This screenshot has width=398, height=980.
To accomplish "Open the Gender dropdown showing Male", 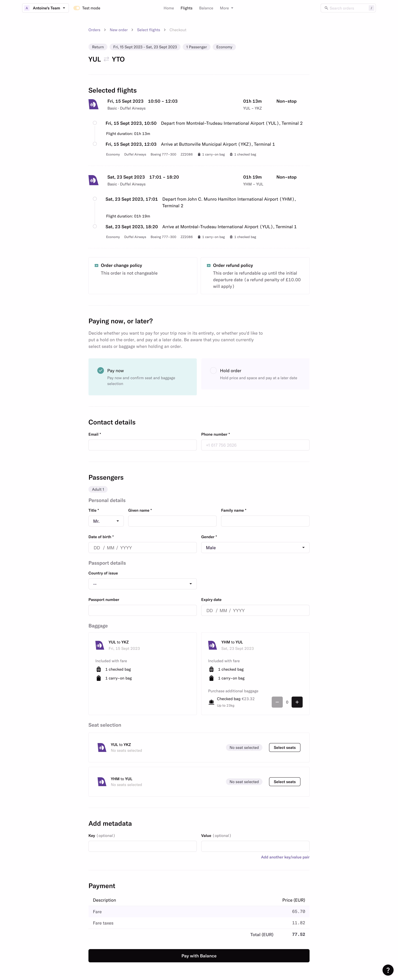I will (255, 547).
